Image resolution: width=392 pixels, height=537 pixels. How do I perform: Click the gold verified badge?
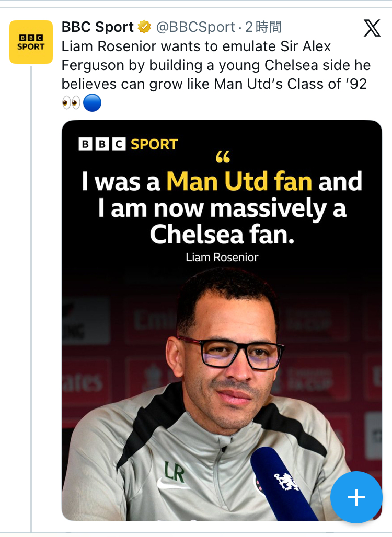click(144, 27)
